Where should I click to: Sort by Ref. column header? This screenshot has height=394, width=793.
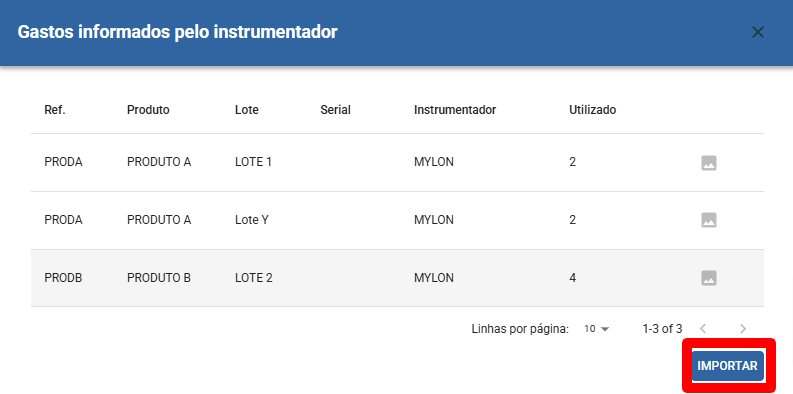(x=55, y=110)
